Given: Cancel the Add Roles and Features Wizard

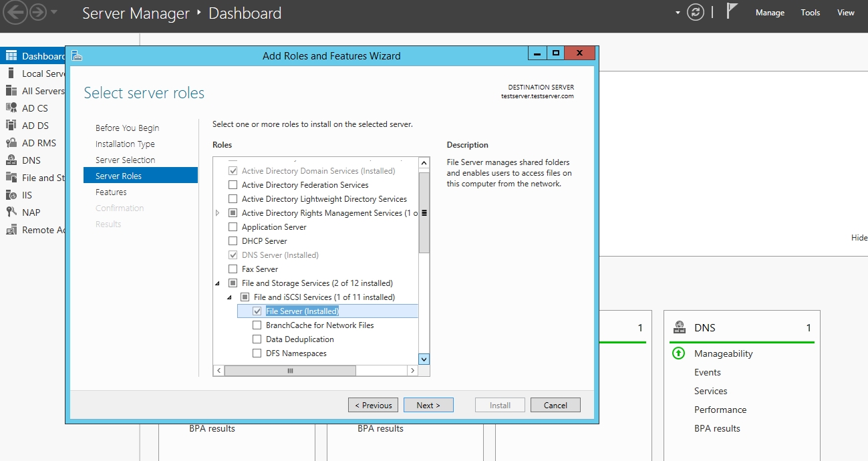Looking at the screenshot, I should point(555,405).
